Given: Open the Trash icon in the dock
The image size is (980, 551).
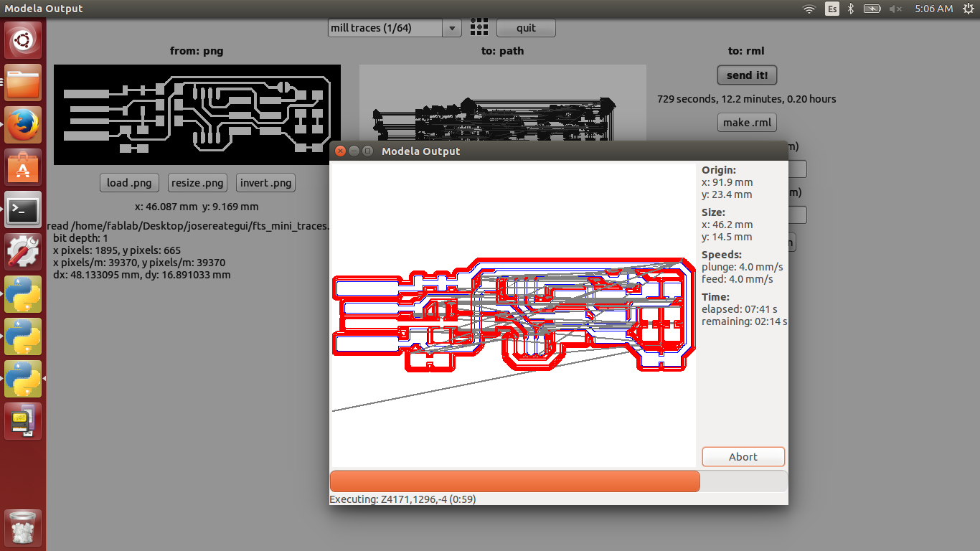Looking at the screenshot, I should (23, 528).
